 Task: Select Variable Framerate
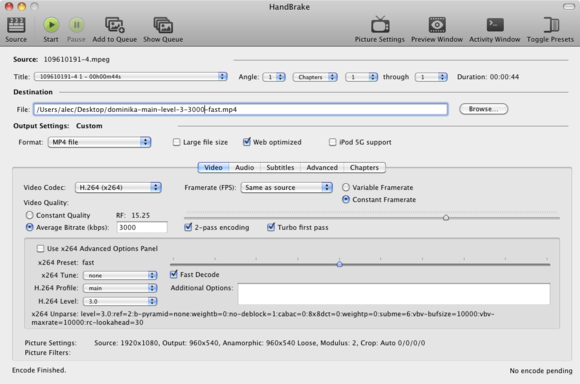click(x=345, y=187)
